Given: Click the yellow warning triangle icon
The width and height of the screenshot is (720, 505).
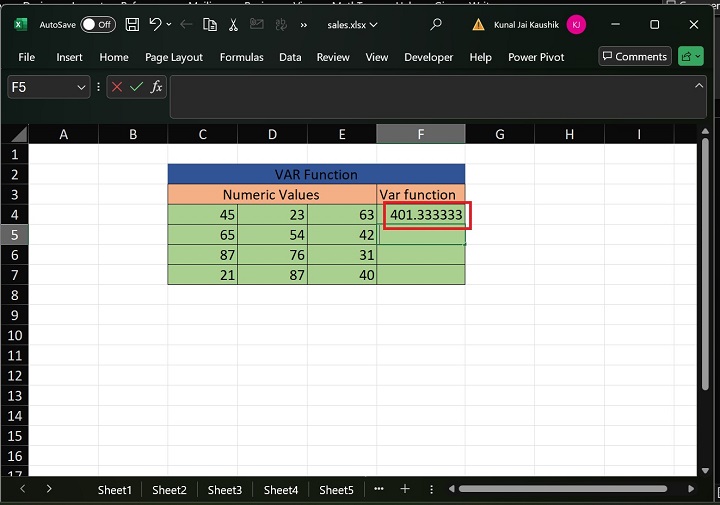Looking at the screenshot, I should pyautogui.click(x=478, y=24).
